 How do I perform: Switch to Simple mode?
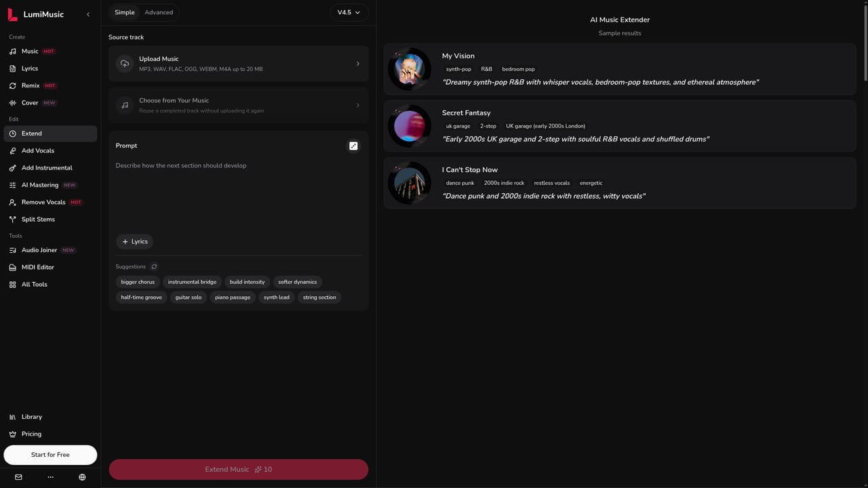(x=125, y=12)
